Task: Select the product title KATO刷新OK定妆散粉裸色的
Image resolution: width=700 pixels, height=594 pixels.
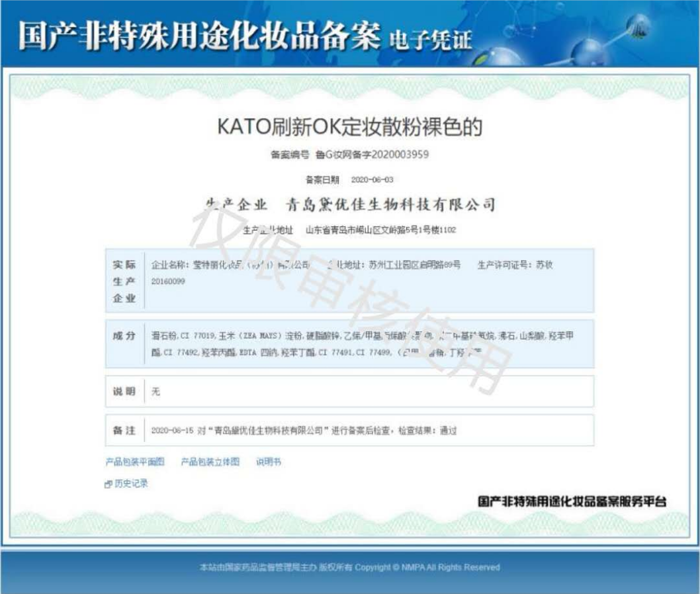Action: click(349, 127)
